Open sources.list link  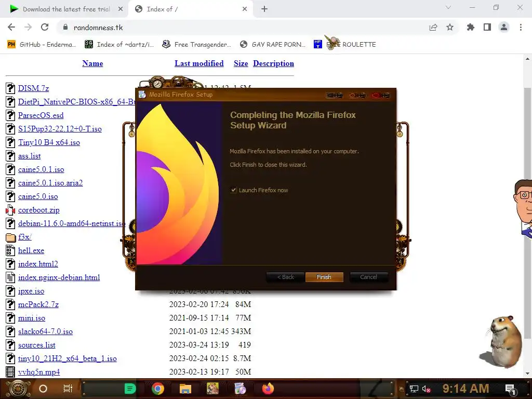pos(37,345)
